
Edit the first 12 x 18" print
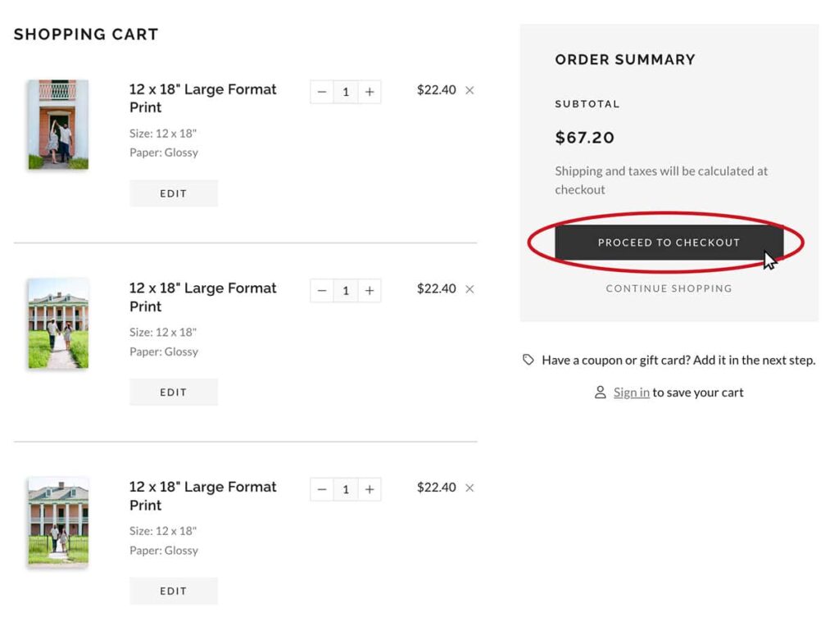click(173, 193)
